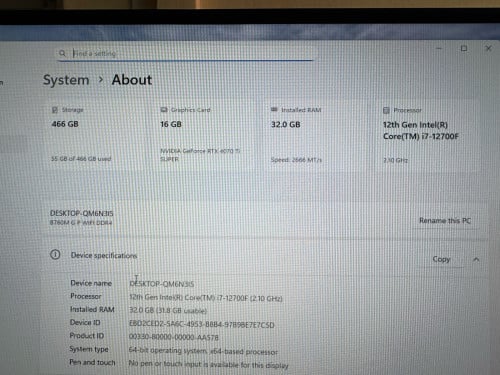Select the Device ID value starting EBD2CED2

[x=202, y=325]
